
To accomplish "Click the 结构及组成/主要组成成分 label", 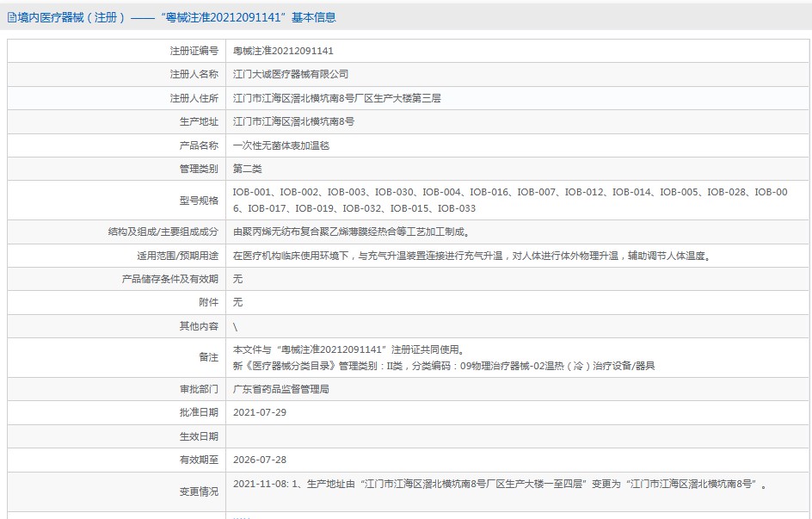I will pos(163,232).
